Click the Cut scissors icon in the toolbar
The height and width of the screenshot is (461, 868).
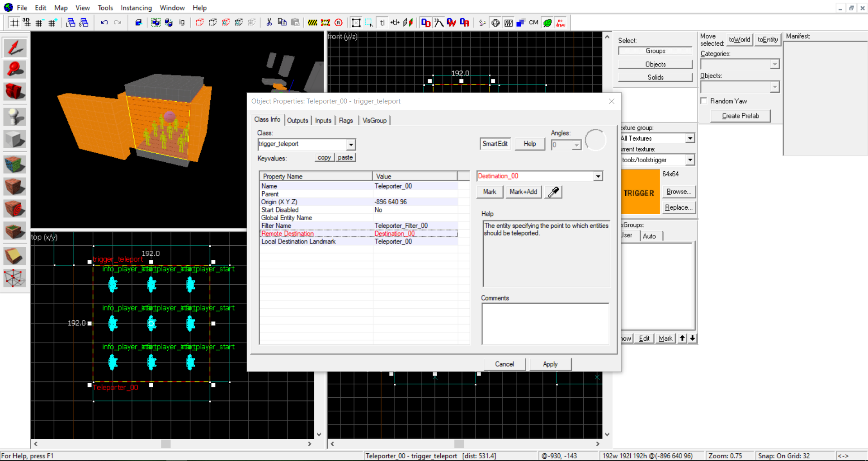pyautogui.click(x=269, y=23)
